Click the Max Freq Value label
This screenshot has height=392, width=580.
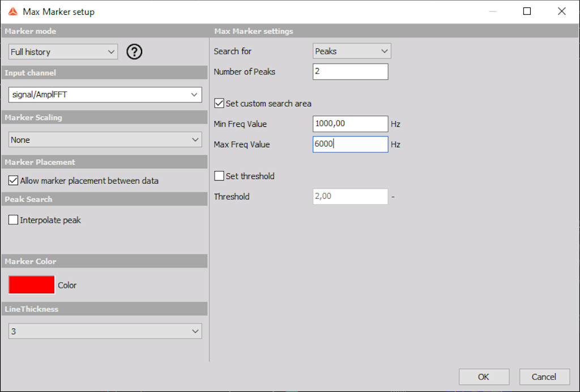point(242,144)
